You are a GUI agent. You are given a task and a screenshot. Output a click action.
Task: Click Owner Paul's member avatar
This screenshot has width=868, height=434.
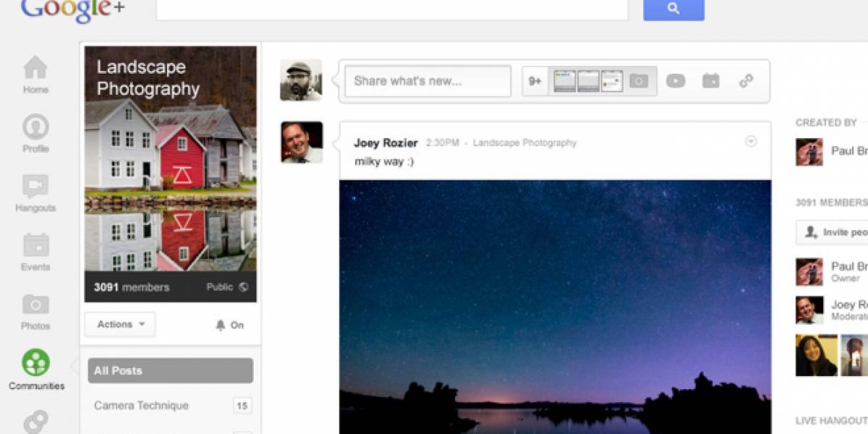click(x=809, y=271)
